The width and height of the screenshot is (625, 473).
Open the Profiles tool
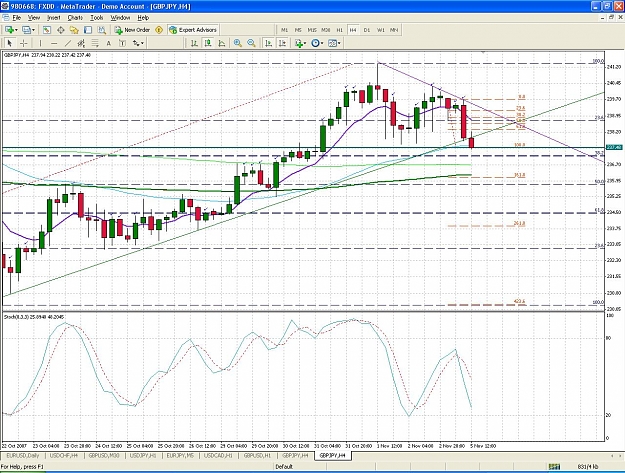coord(26,30)
